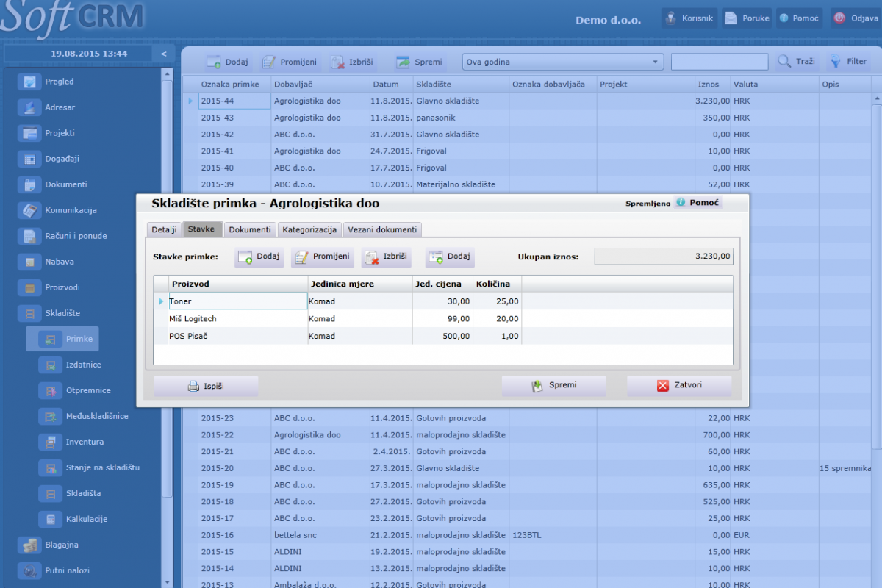Open Inventura under Skladište
The width and height of the screenshot is (882, 588).
pos(73,442)
